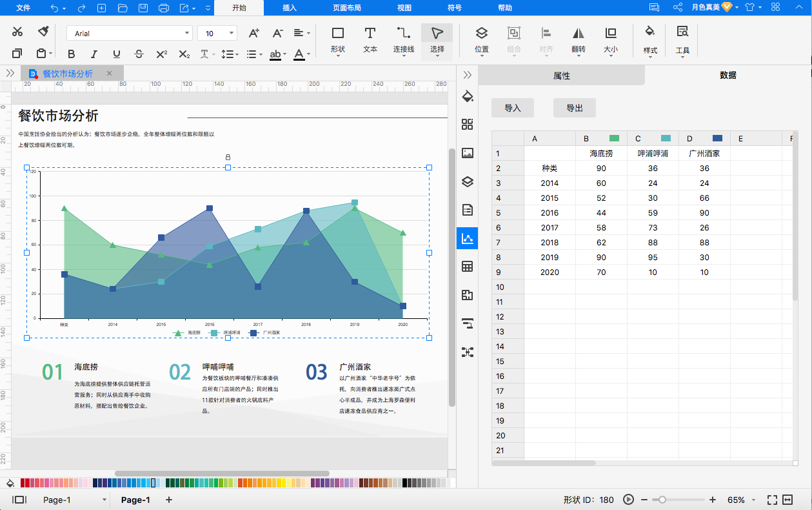Switch to the 视图 ribbon tab
This screenshot has height=510, width=812.
point(404,8)
